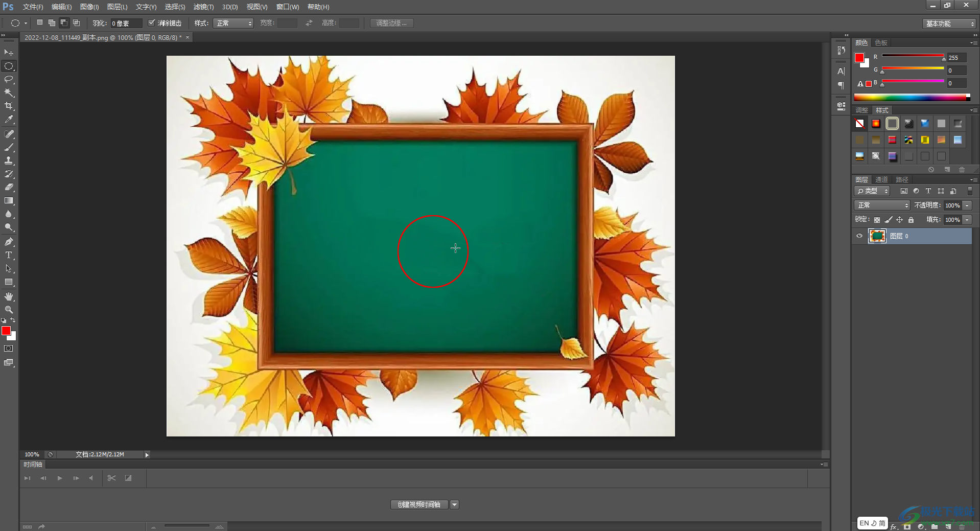Viewport: 980px width, 531px height.
Task: Open the 基本功能 workspace dropdown
Action: click(x=950, y=24)
